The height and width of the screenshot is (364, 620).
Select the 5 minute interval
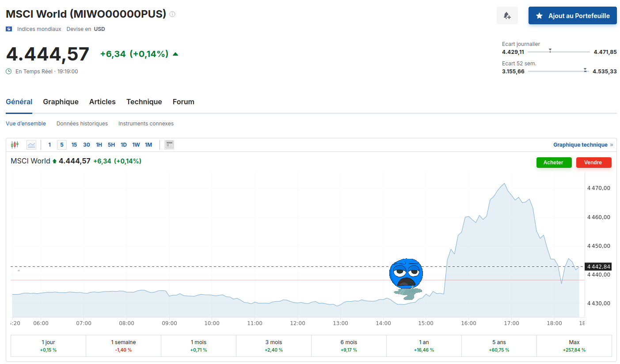(62, 145)
